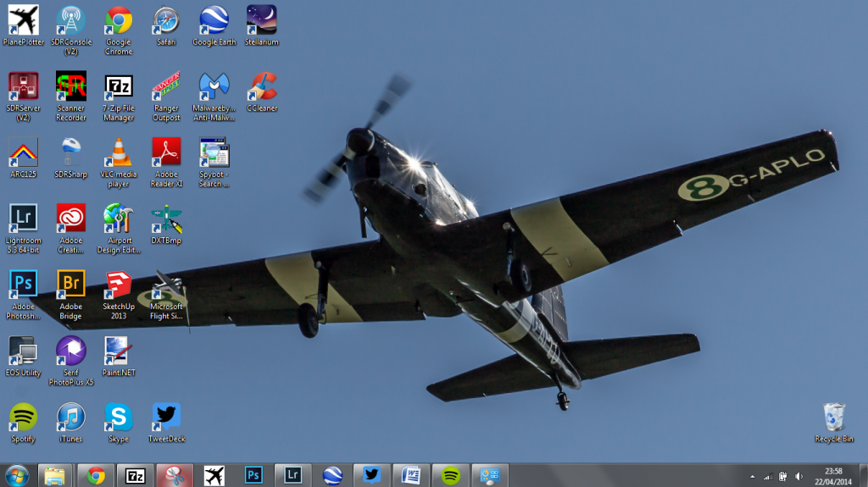Click SketchUp 2013 desktop icon
The image size is (868, 487).
[x=119, y=295]
